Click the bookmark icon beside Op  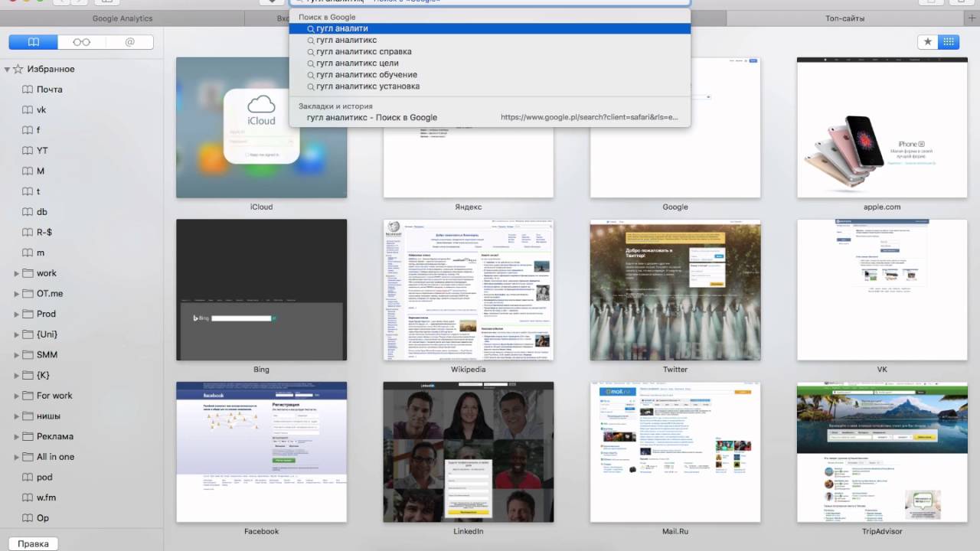[28, 518]
